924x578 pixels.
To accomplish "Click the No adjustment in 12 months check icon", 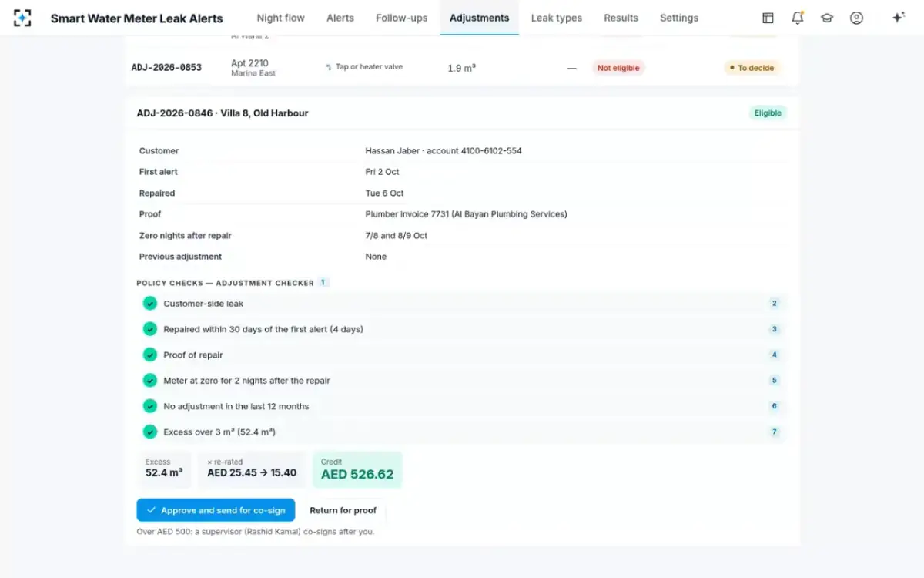I will pos(150,406).
